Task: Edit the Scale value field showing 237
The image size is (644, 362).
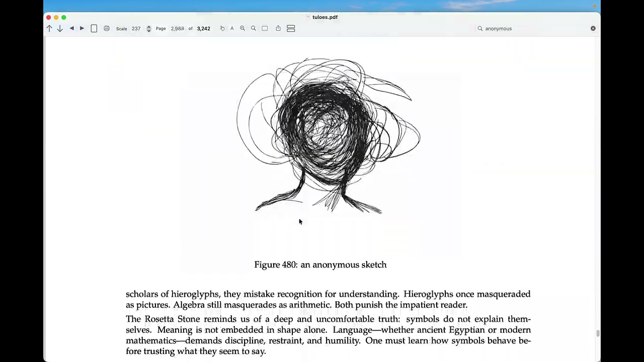Action: tap(136, 29)
